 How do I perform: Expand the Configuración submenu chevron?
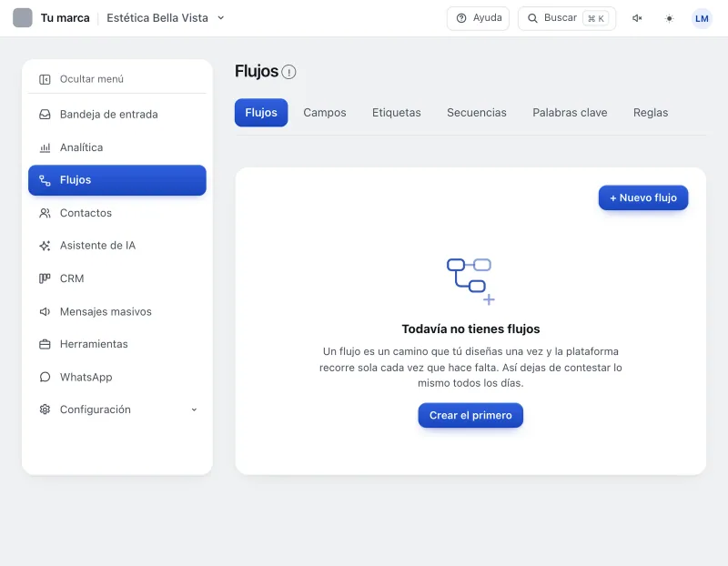pos(194,409)
